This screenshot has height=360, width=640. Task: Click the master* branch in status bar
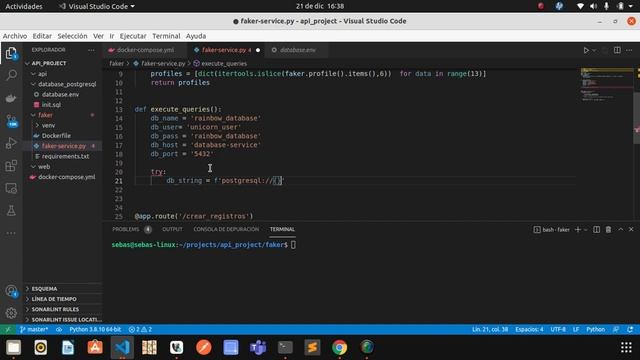coord(34,329)
